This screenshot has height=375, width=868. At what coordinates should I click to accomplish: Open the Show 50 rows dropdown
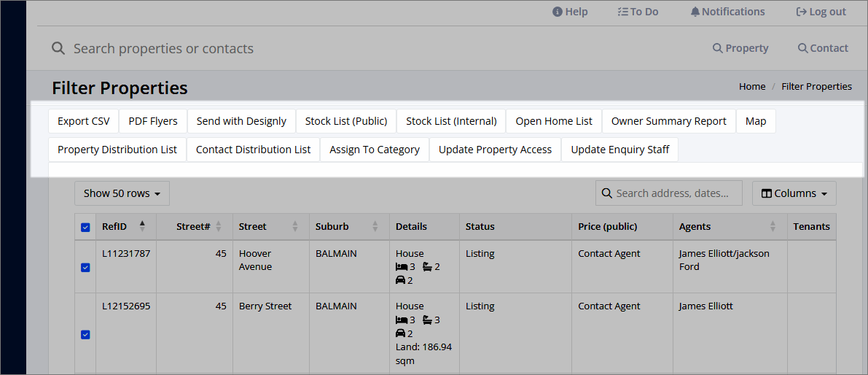coord(122,193)
